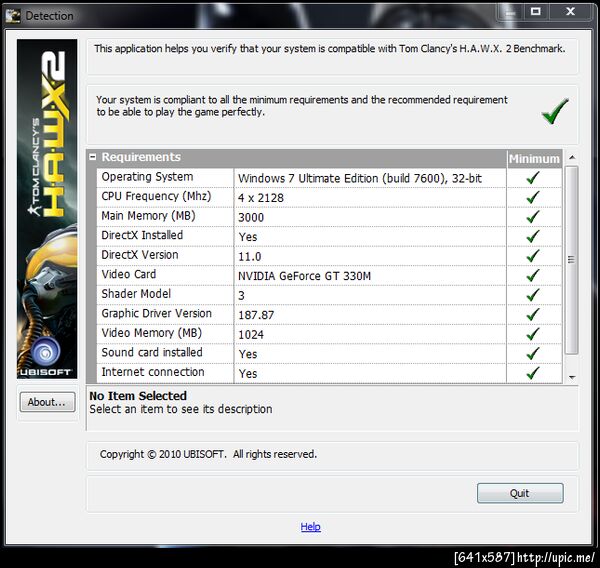Click the 4 x 2128 CPU value
The height and width of the screenshot is (568, 600).
pyautogui.click(x=261, y=198)
